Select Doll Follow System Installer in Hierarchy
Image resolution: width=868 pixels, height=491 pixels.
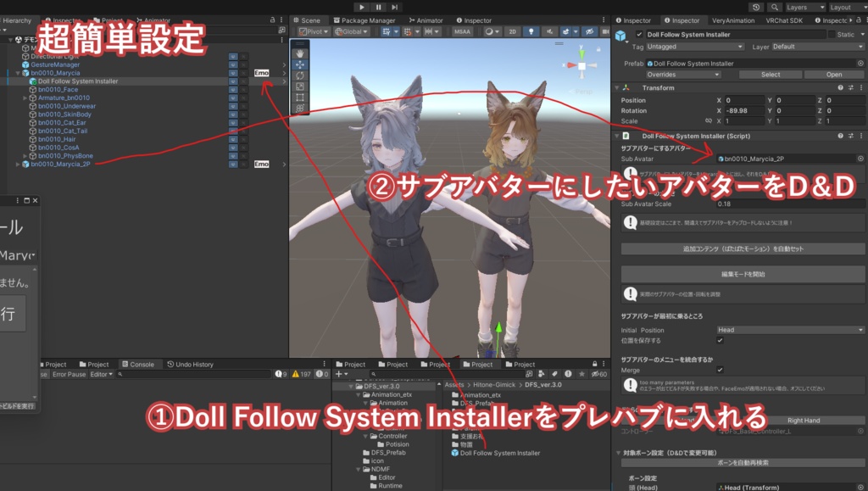(78, 81)
